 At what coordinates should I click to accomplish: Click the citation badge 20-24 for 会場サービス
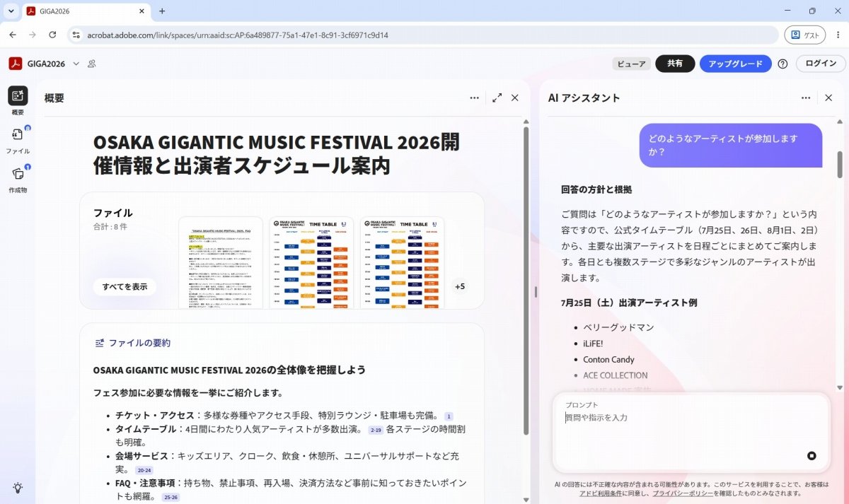[144, 470]
